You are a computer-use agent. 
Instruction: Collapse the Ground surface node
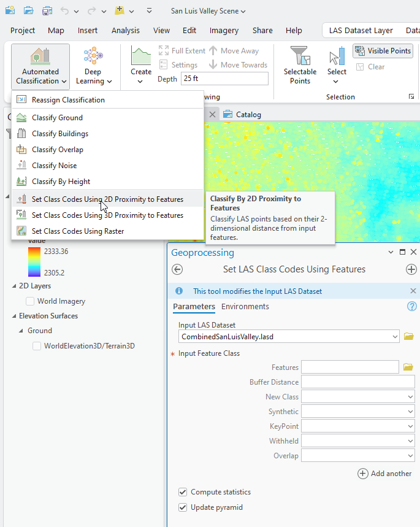click(x=21, y=331)
